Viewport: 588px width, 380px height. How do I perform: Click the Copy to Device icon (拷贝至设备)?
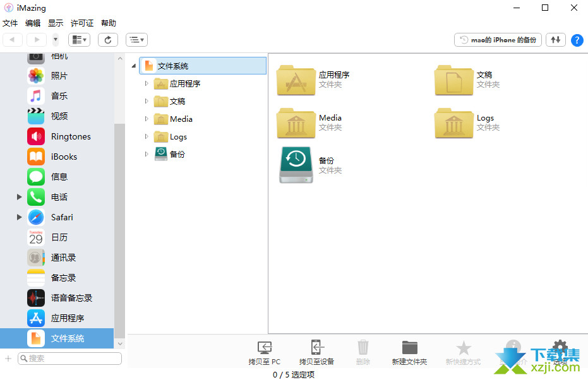(316, 348)
